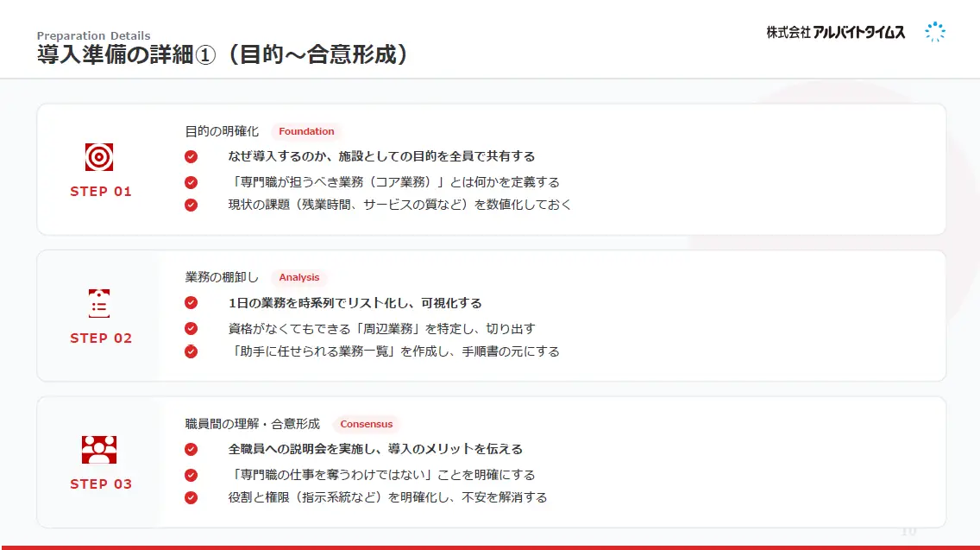This screenshot has width=980, height=550.
Task: Select the Analysis tag badge
Action: (x=299, y=278)
